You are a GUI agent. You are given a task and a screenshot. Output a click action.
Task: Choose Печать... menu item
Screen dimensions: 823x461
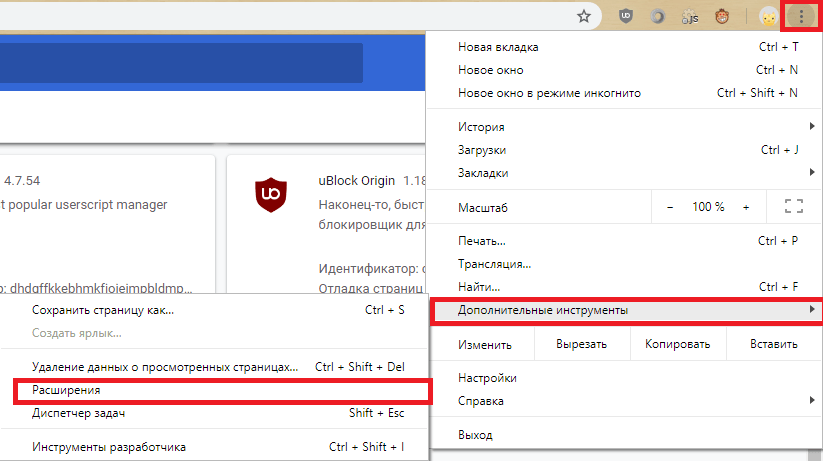pos(625,241)
